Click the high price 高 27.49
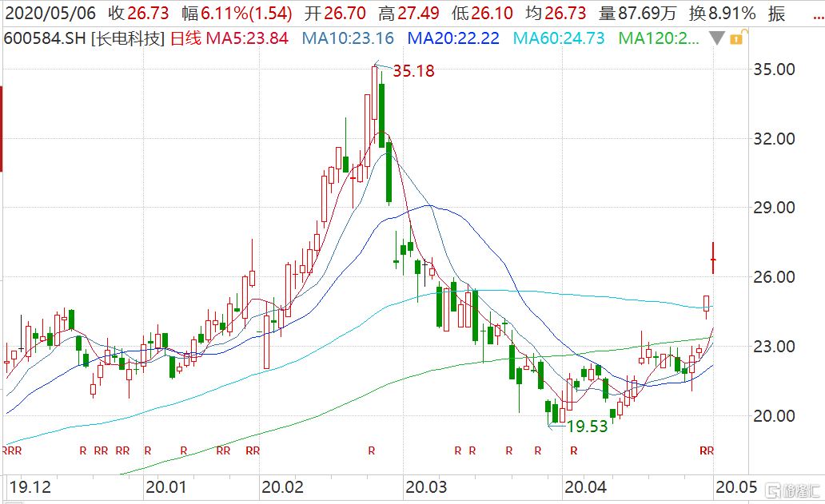This screenshot has width=825, height=504. pos(409,13)
